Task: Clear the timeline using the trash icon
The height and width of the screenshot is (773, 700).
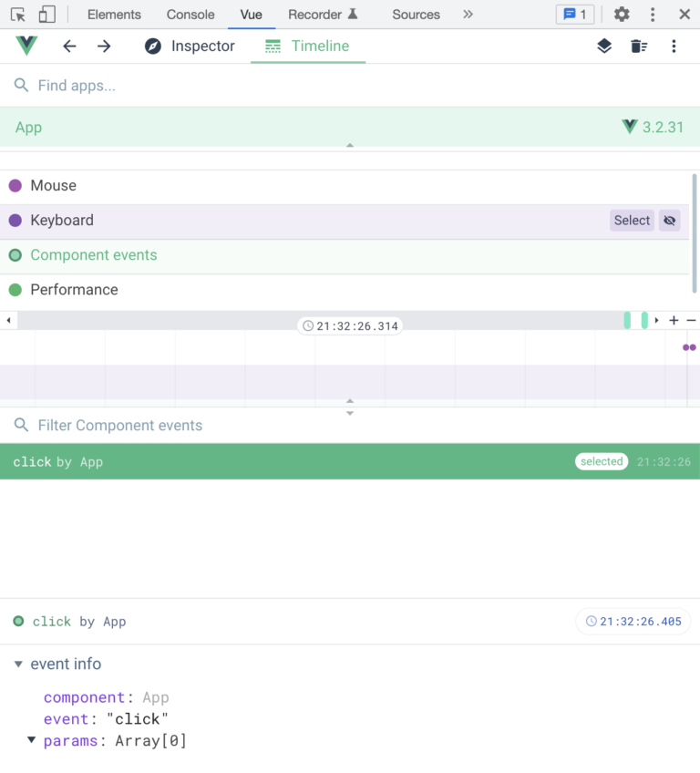Action: (x=638, y=45)
